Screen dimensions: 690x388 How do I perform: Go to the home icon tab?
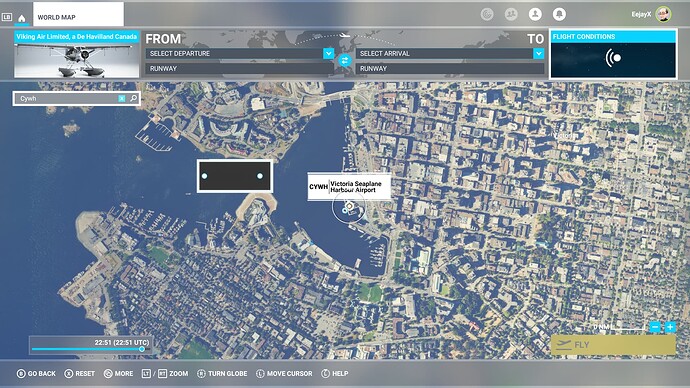click(22, 18)
